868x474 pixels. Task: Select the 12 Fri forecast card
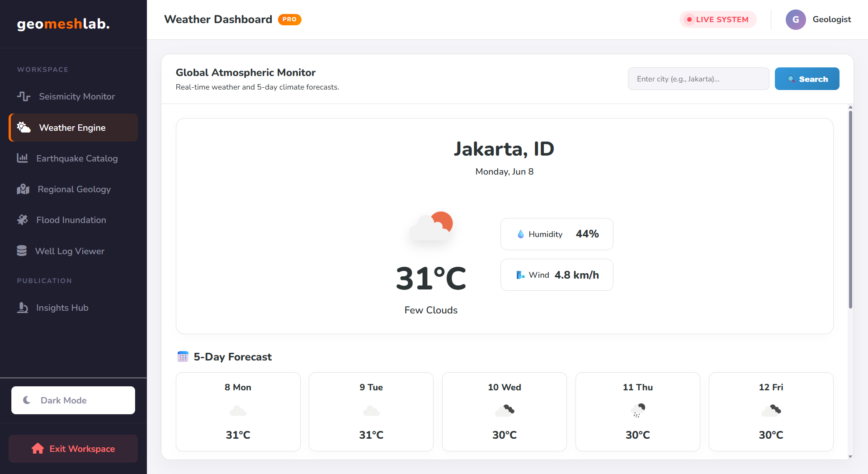(771, 412)
